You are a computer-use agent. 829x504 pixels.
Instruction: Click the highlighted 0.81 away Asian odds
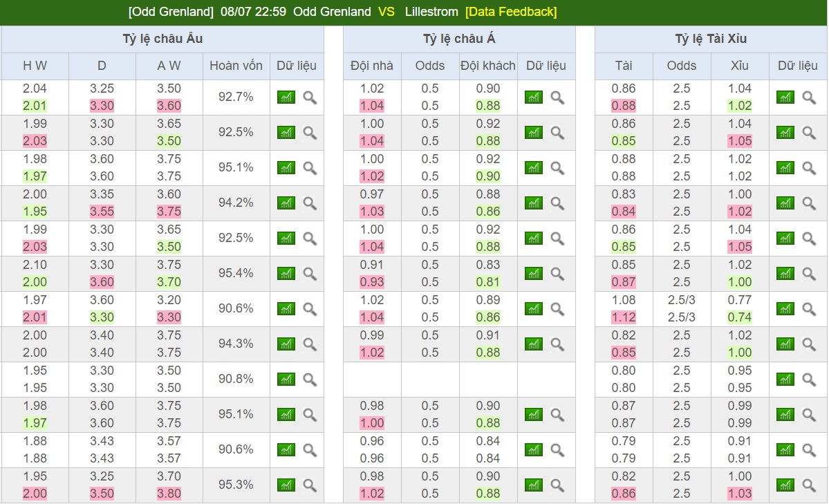point(487,282)
